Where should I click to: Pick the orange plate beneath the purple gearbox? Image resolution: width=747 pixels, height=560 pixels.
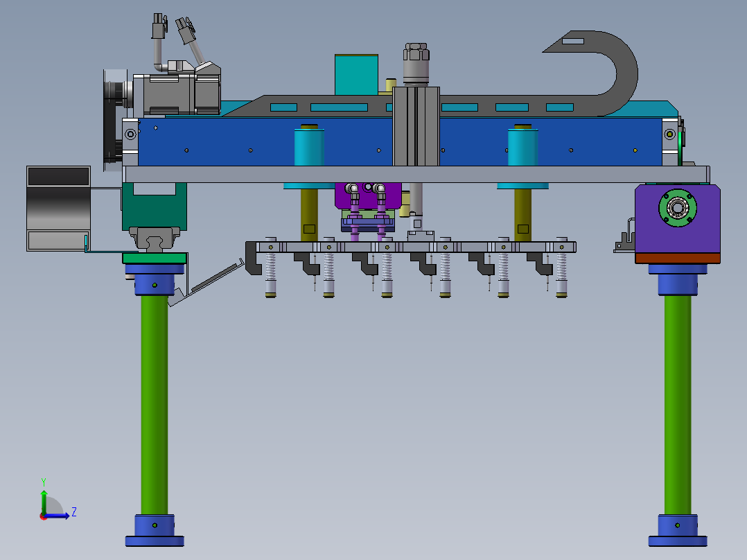pos(678,259)
